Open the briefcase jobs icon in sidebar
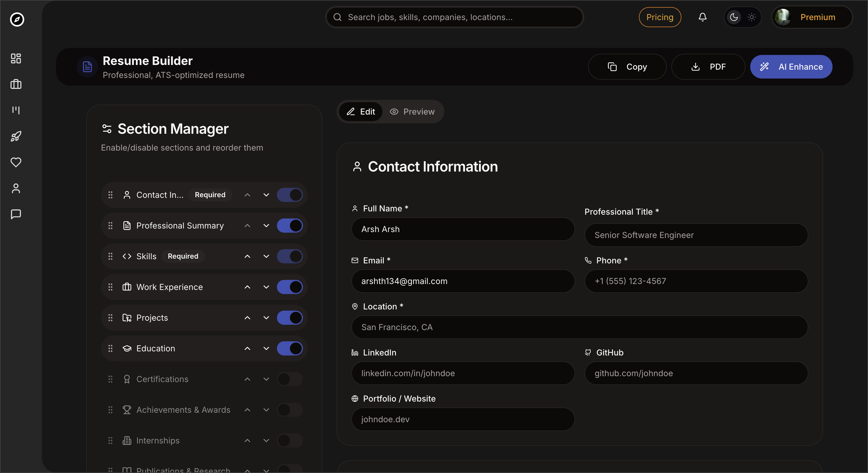The image size is (868, 473). 16,84
